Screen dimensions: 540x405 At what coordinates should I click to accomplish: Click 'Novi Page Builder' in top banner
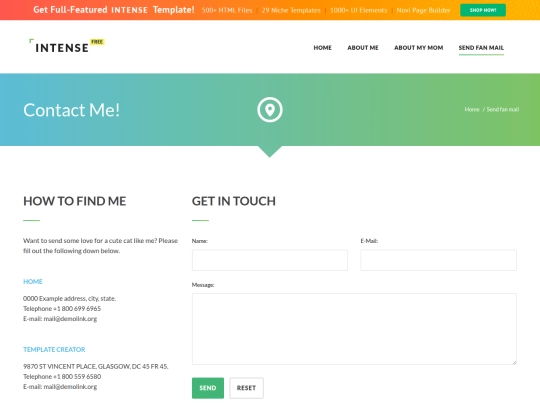click(x=423, y=10)
